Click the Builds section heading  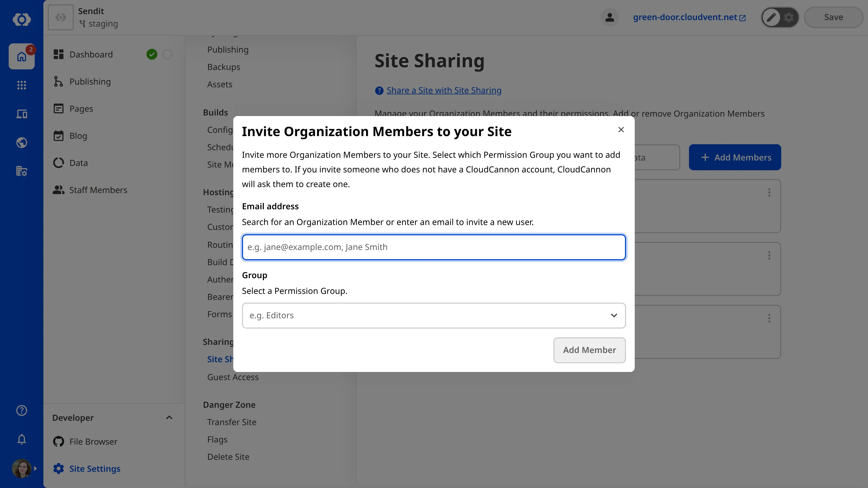click(215, 113)
